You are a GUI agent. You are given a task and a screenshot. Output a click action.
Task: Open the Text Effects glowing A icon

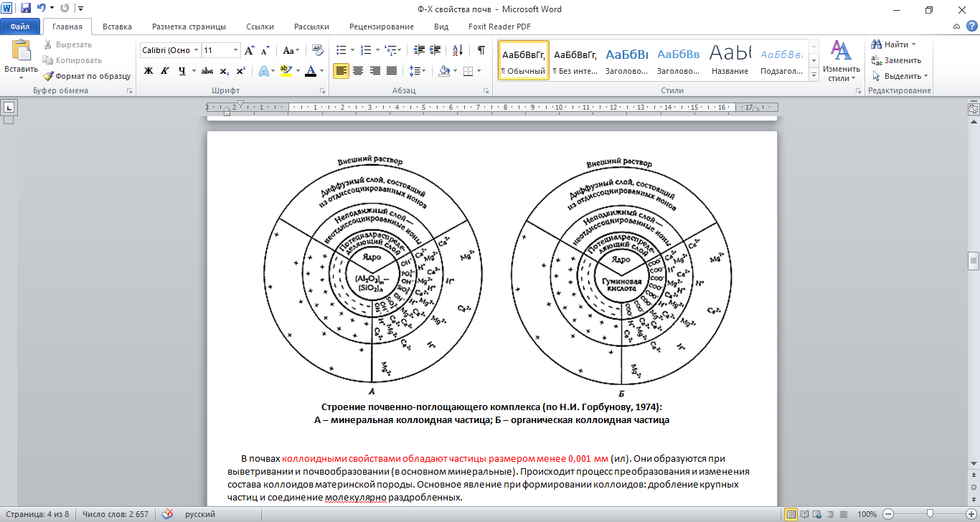point(263,71)
